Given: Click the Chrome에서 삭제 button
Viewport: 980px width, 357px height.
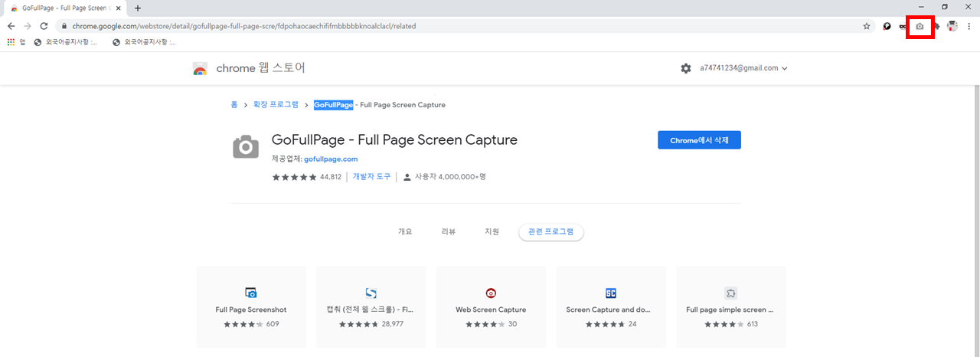Looking at the screenshot, I should (699, 140).
